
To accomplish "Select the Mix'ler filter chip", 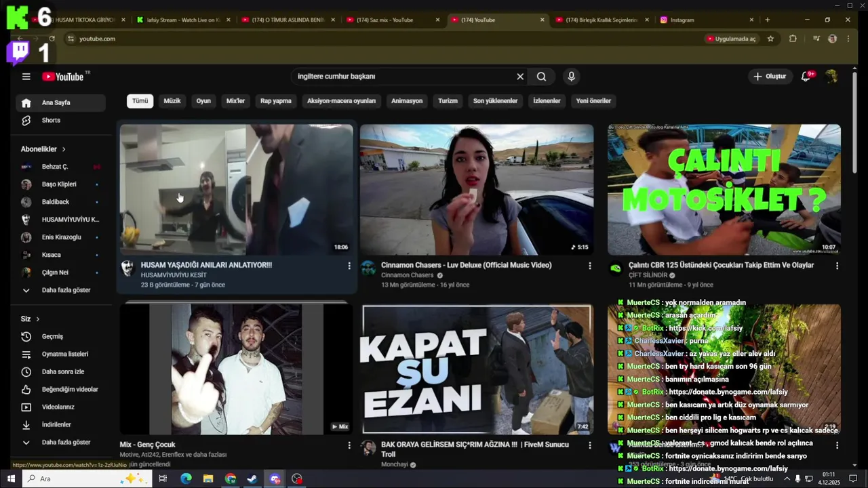I will pyautogui.click(x=235, y=101).
